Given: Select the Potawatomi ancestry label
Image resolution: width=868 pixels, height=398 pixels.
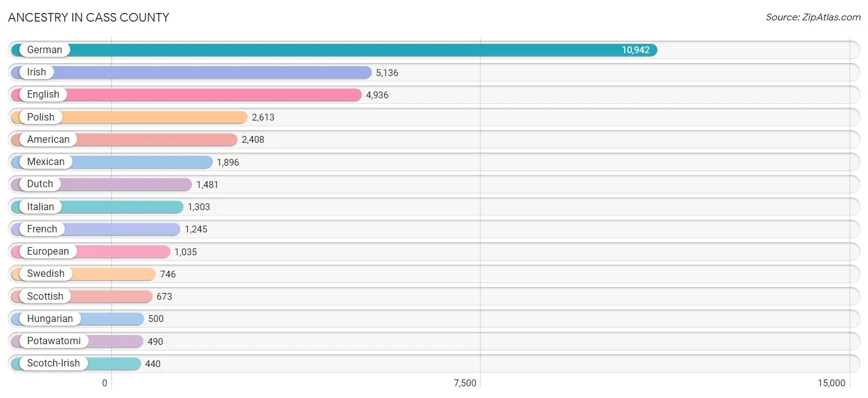Looking at the screenshot, I should [54, 341].
